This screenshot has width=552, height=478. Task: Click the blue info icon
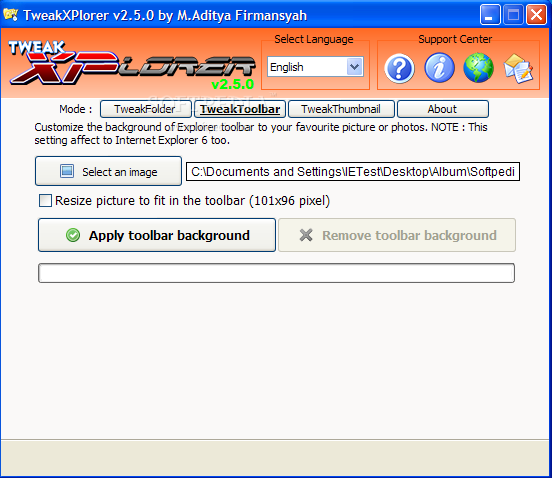(439, 68)
